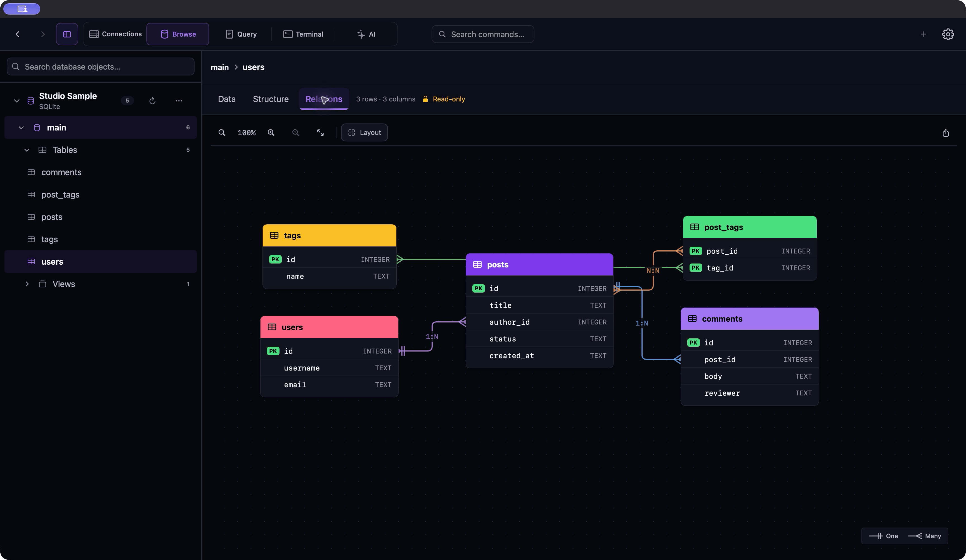Image resolution: width=966 pixels, height=560 pixels.
Task: Open settings gear icon
Action: pos(948,34)
